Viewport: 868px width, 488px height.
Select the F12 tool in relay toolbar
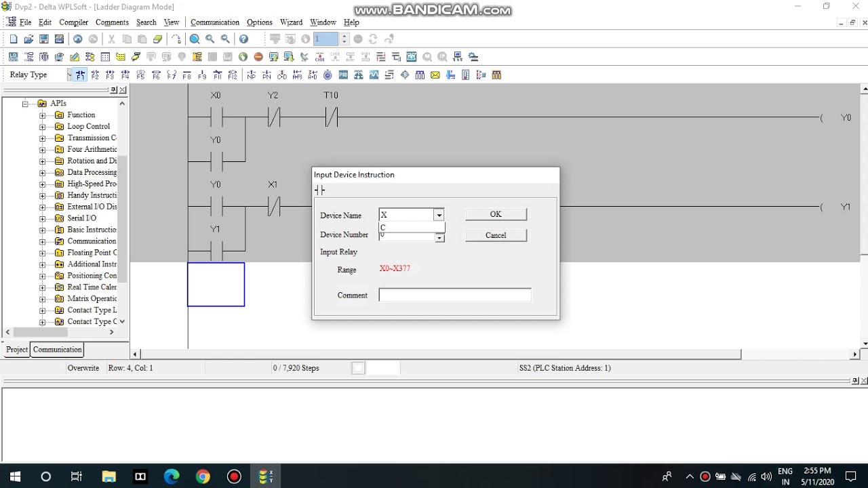pyautogui.click(x=233, y=75)
